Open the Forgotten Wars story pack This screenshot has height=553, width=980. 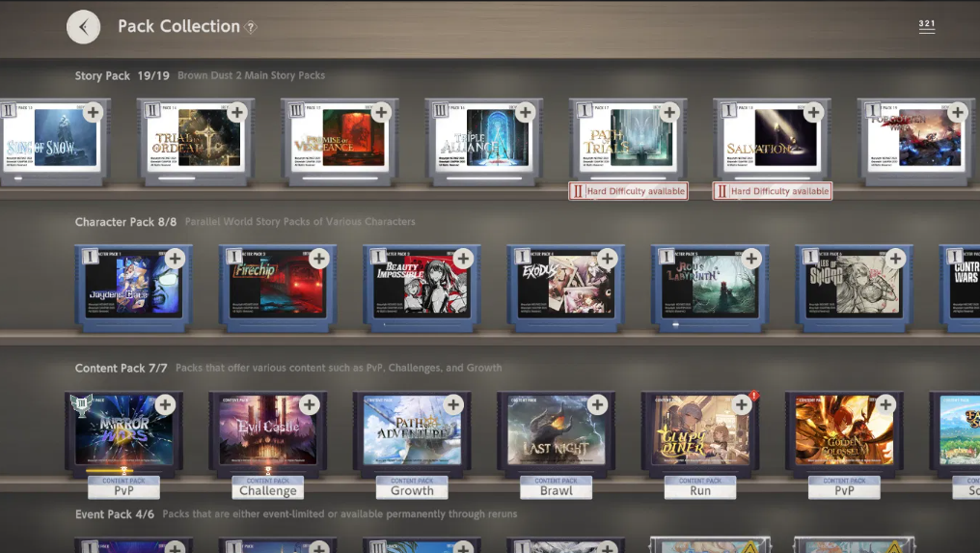click(x=915, y=142)
